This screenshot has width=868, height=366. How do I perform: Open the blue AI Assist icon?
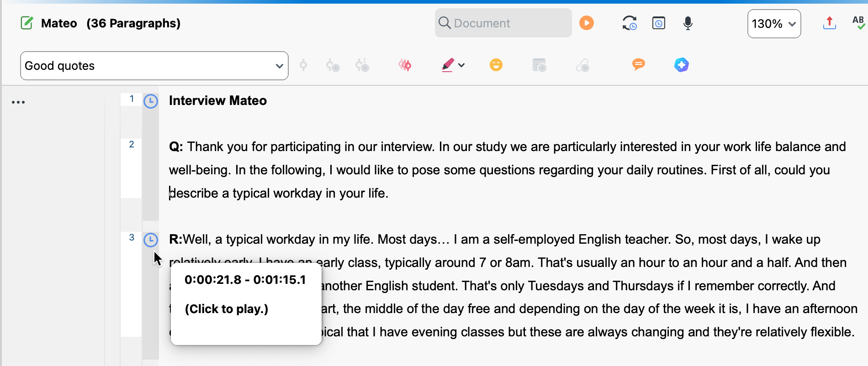point(682,65)
